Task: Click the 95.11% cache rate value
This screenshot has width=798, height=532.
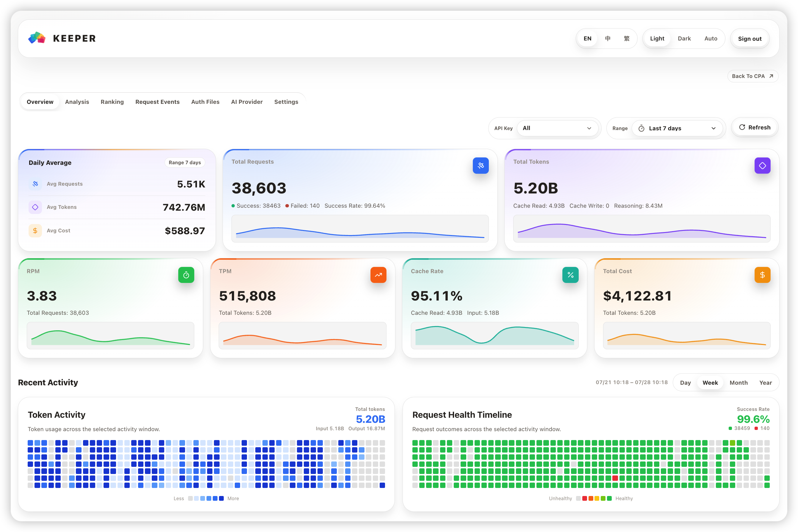Action: pyautogui.click(x=437, y=296)
